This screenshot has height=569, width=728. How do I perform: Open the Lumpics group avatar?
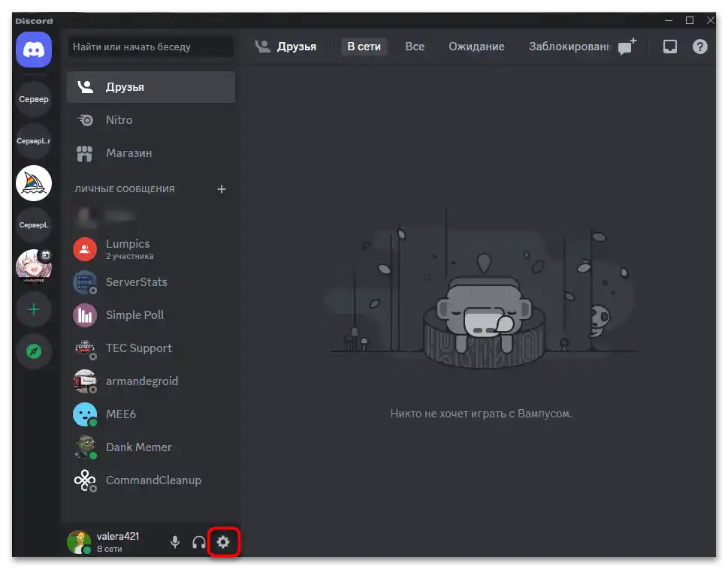click(x=85, y=249)
